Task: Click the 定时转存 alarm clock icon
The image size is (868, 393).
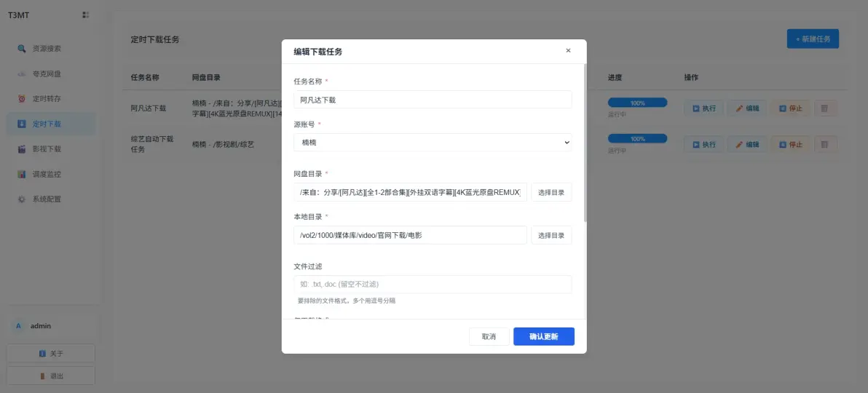Action: [x=22, y=98]
